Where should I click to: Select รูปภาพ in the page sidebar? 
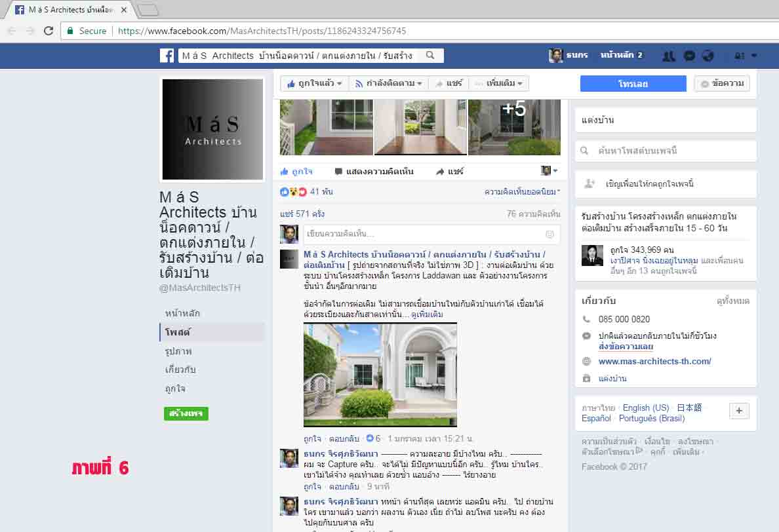178,351
